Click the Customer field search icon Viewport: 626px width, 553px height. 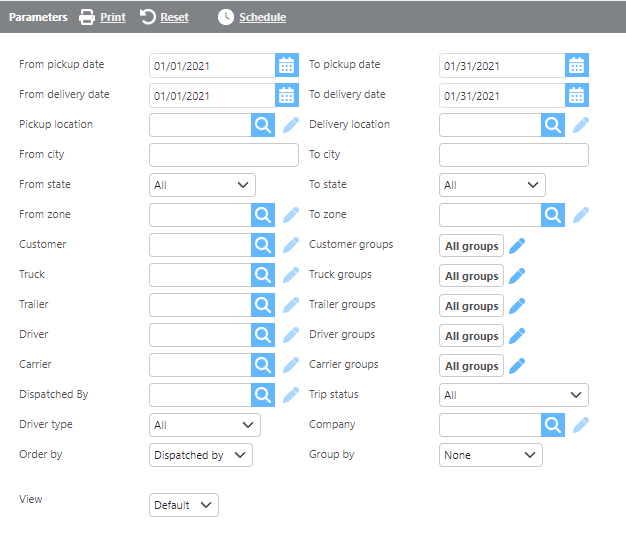[262, 245]
